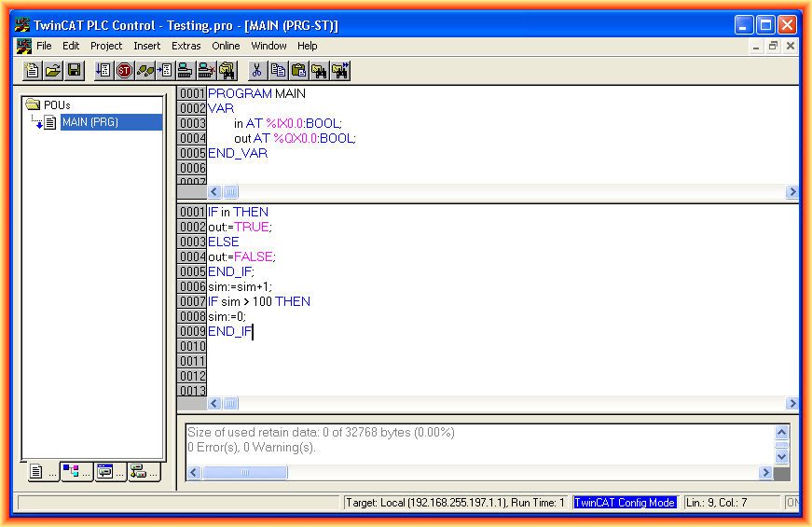The height and width of the screenshot is (527, 812).
Task: Click the New file toolbar icon
Action: pos(33,70)
